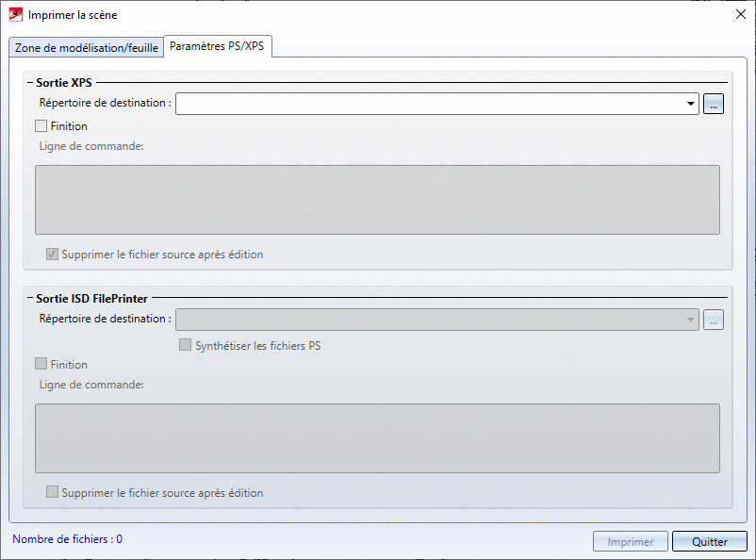Enable Finition under Sortie XPS

[41, 126]
